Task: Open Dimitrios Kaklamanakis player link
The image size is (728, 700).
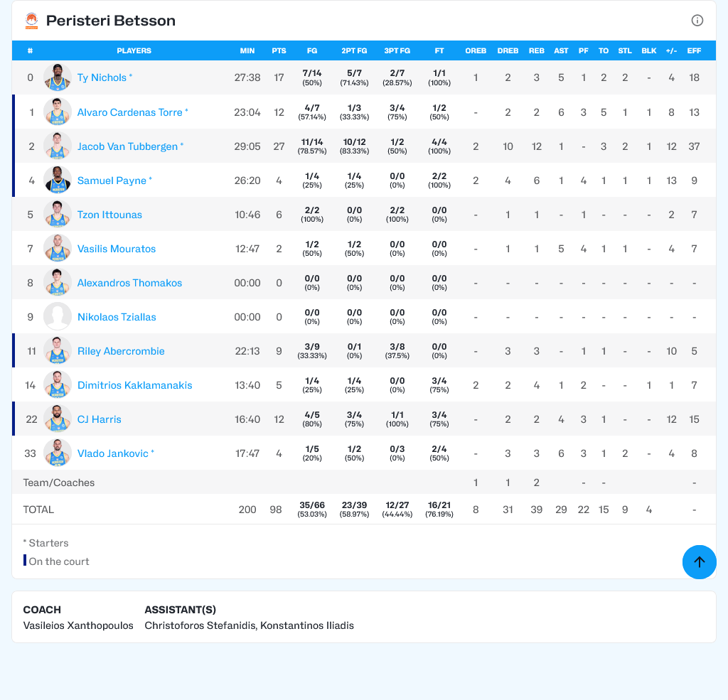Action: point(134,385)
